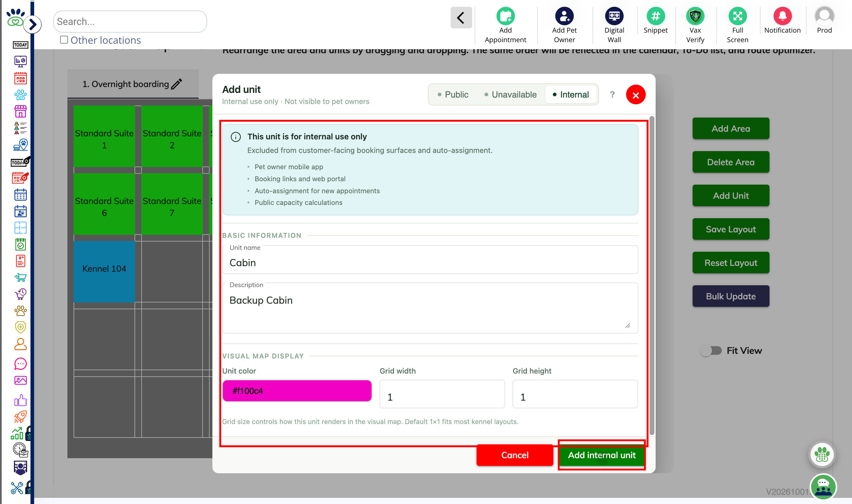
Task: Click the Add internal unit button
Action: (602, 455)
